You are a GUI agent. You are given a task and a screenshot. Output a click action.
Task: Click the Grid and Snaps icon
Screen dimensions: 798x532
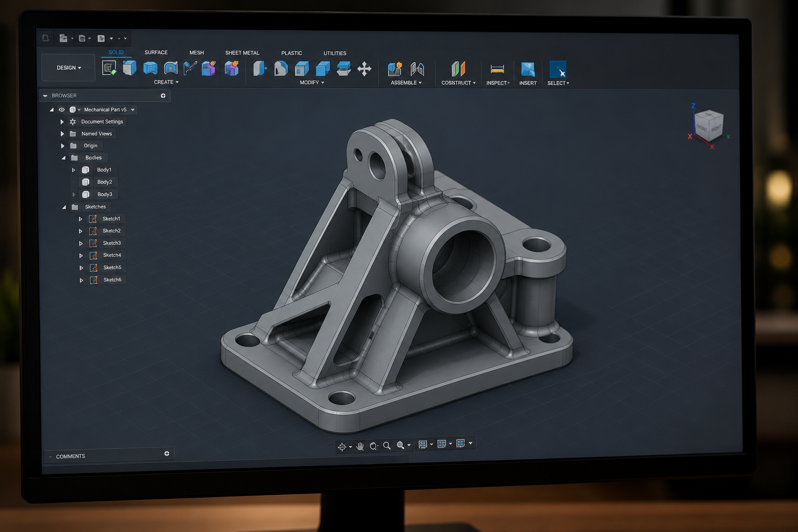[x=442, y=444]
